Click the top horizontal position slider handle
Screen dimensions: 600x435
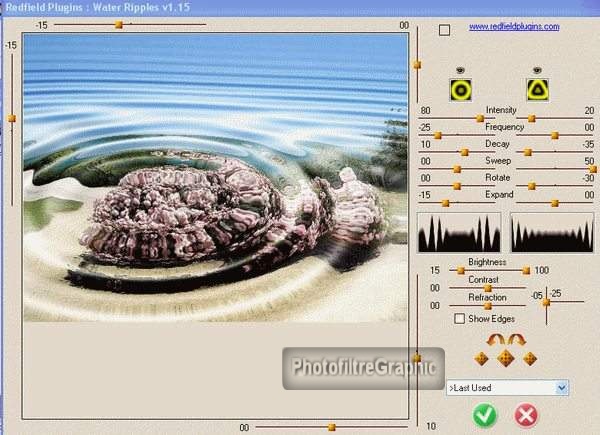(119, 23)
